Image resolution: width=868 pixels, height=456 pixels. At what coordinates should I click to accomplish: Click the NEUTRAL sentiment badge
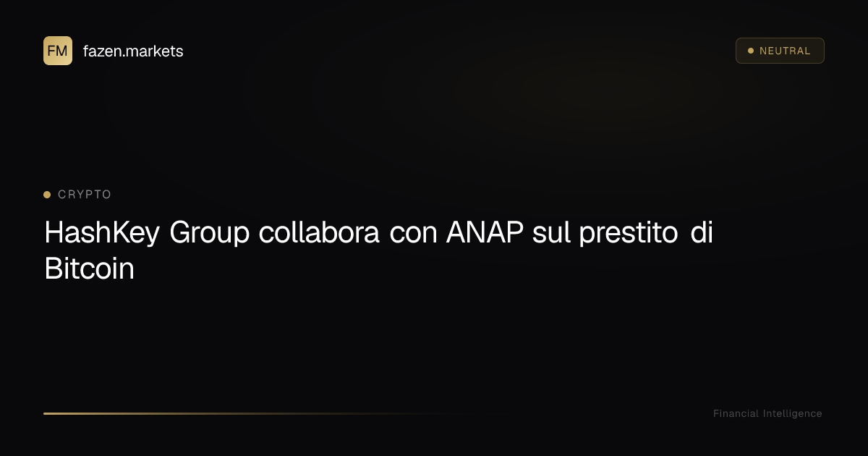pos(780,51)
